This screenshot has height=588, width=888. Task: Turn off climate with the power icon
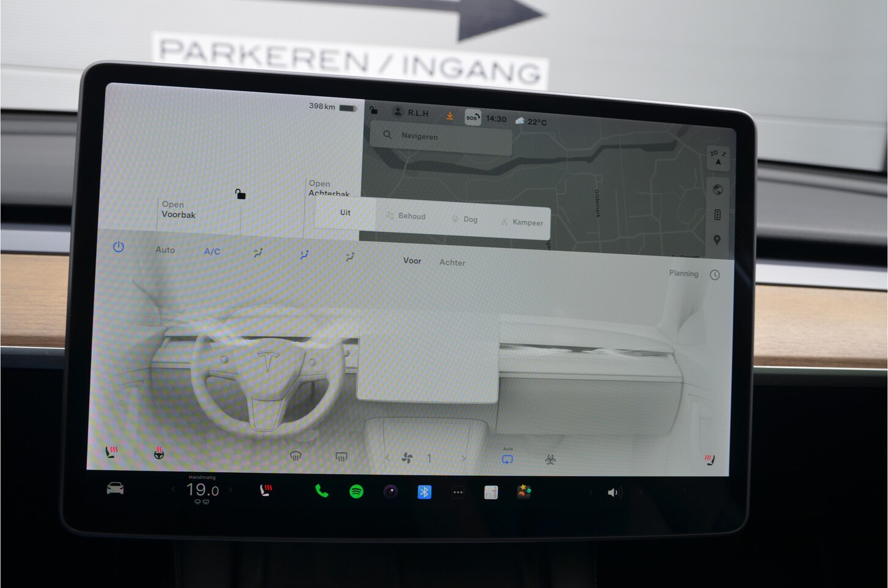(x=119, y=247)
